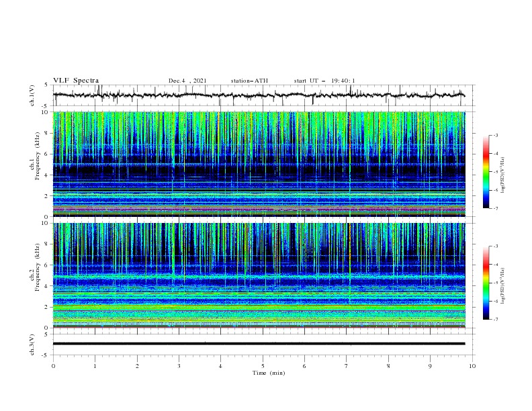Select the date text "Dec.4 , 2021"
Image resolution: width=532 pixels, height=411 pixels.
click(187, 81)
